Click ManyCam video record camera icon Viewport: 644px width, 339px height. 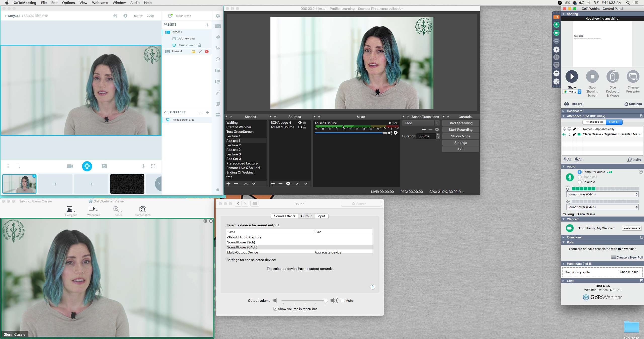pyautogui.click(x=70, y=166)
